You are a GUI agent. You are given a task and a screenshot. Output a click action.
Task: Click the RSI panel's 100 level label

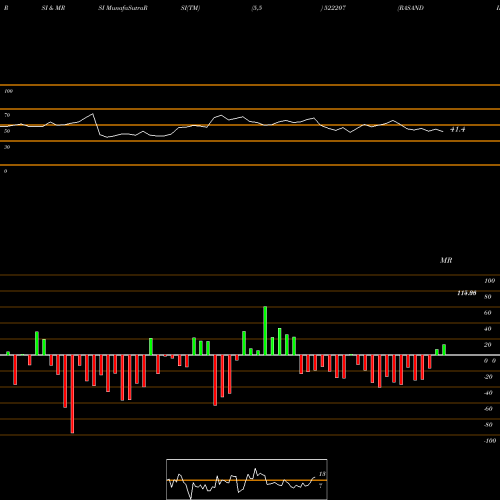pos(8,91)
